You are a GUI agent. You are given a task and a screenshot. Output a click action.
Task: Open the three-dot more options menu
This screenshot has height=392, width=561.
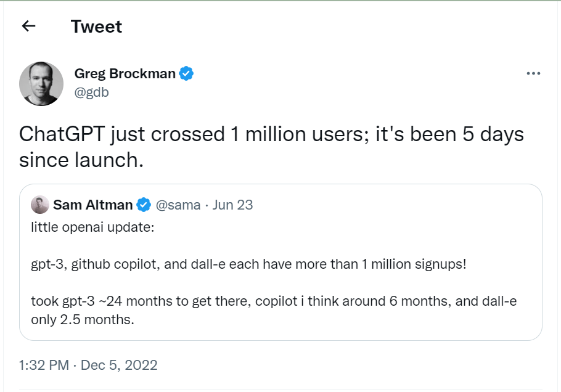point(533,73)
